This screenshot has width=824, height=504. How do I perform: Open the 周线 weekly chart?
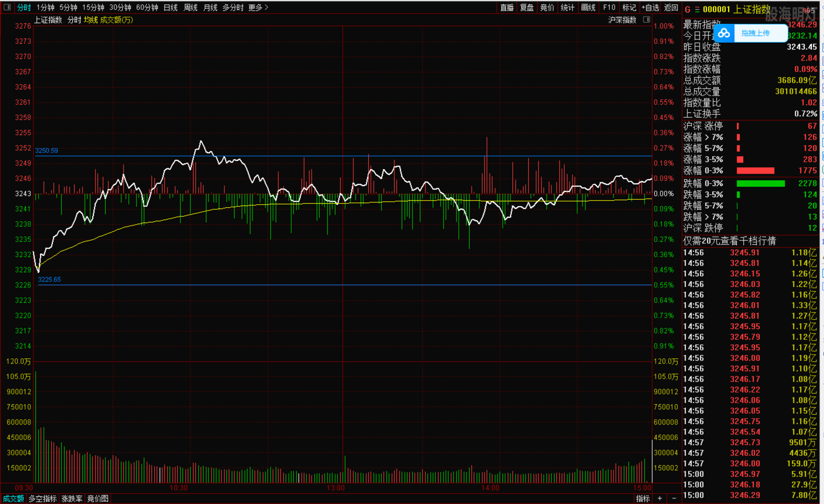tap(190, 7)
